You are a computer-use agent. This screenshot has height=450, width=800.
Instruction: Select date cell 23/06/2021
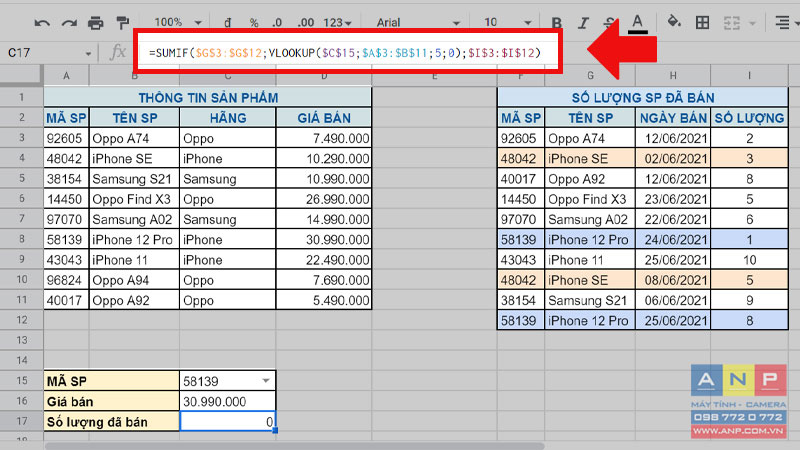click(673, 199)
